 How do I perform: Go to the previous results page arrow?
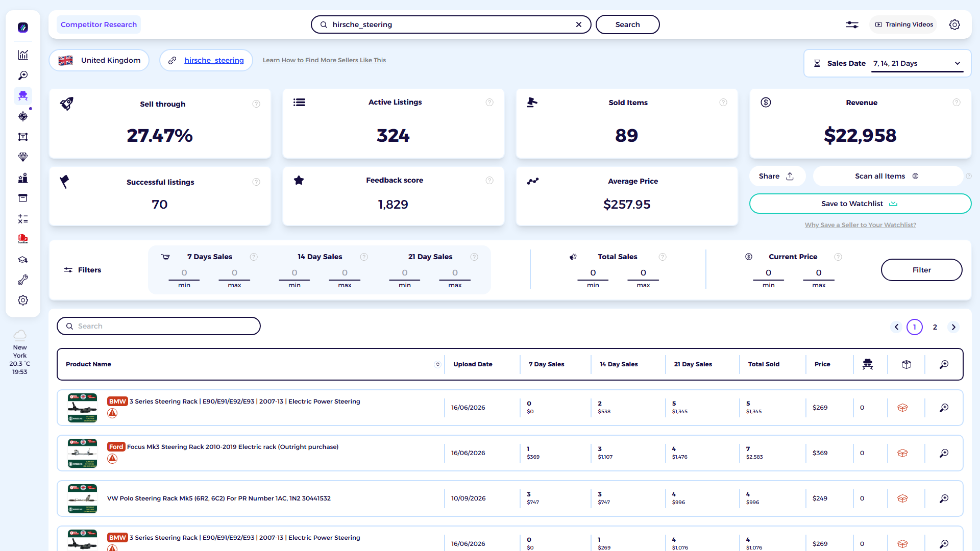tap(896, 327)
